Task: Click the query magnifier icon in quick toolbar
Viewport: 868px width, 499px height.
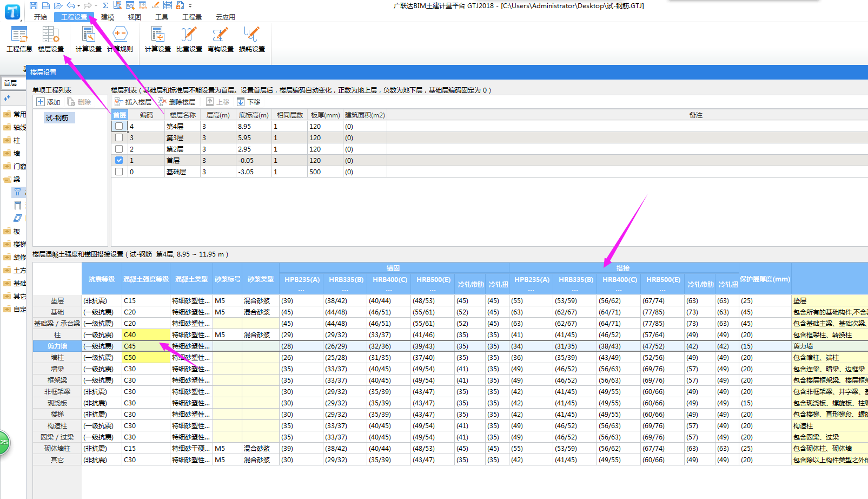Action: (x=130, y=5)
